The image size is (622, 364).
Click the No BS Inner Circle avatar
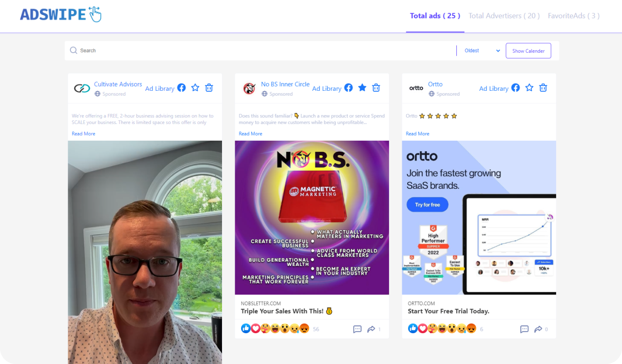coord(249,89)
